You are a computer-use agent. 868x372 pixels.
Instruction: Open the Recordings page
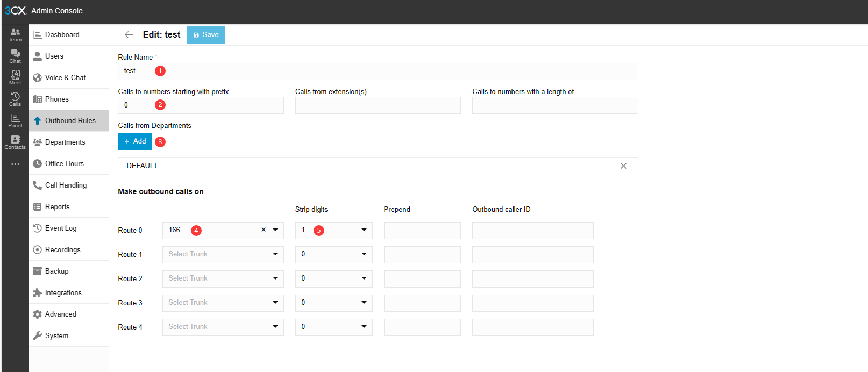pos(69,250)
